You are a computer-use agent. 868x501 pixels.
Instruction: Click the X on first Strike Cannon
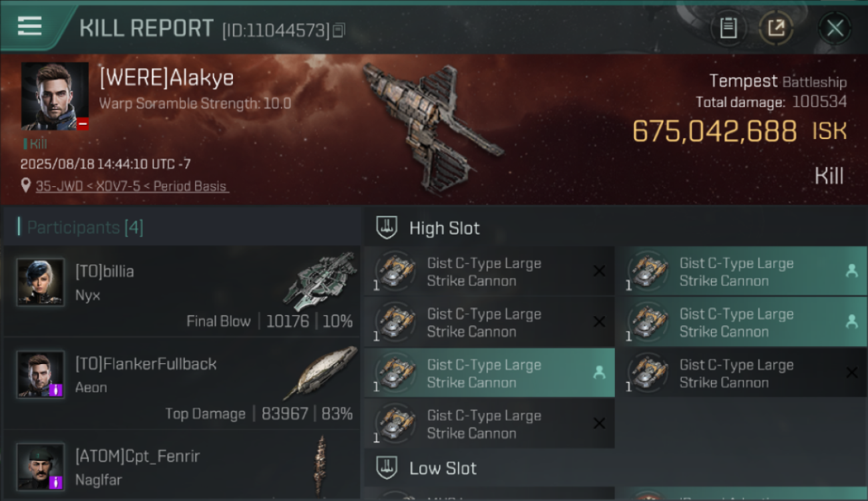point(599,271)
